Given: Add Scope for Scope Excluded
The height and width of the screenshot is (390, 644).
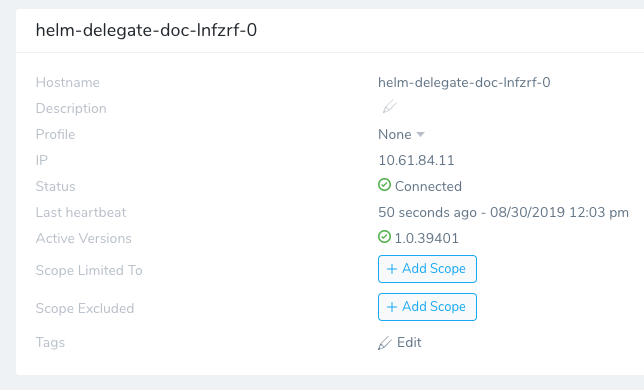Looking at the screenshot, I should (427, 307).
